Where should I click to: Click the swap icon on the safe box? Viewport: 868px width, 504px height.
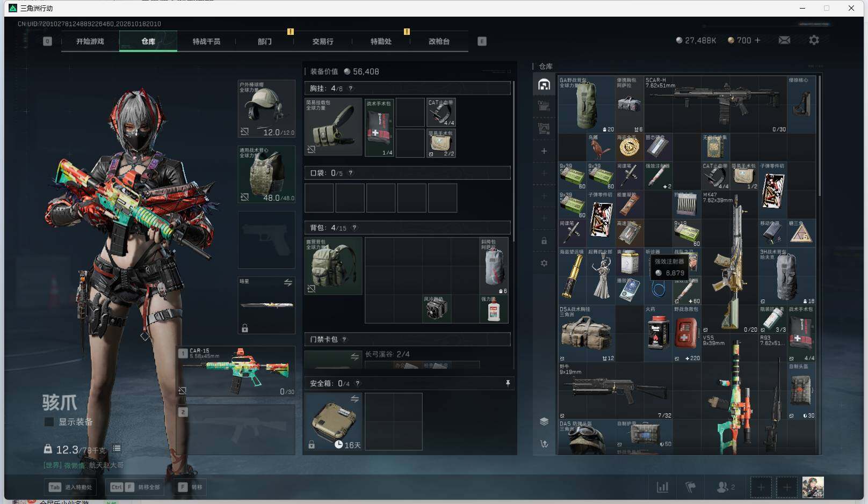point(355,399)
